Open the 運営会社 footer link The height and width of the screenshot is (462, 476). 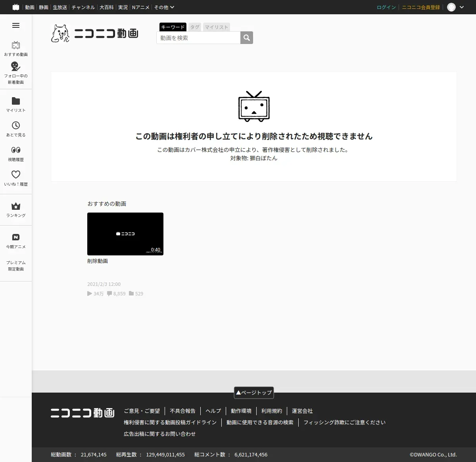click(302, 411)
